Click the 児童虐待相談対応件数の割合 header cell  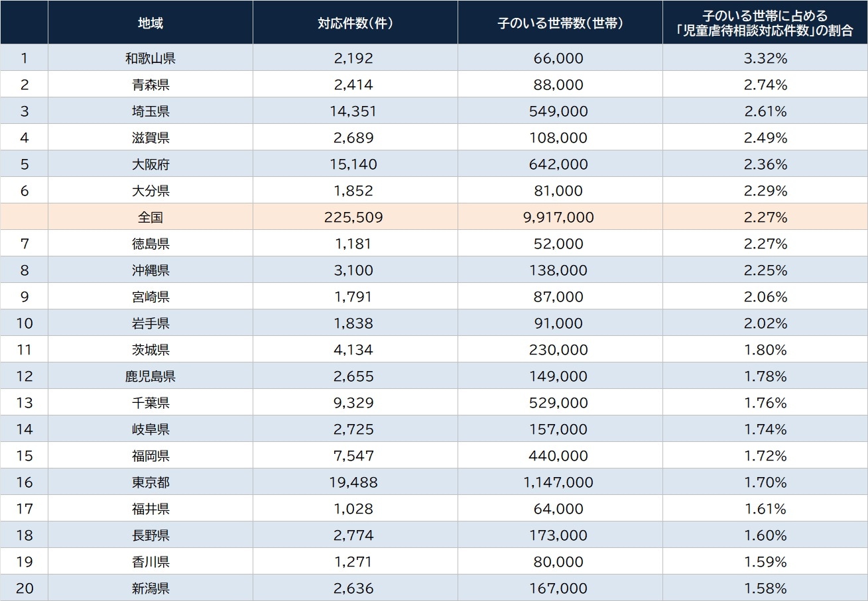click(x=765, y=23)
